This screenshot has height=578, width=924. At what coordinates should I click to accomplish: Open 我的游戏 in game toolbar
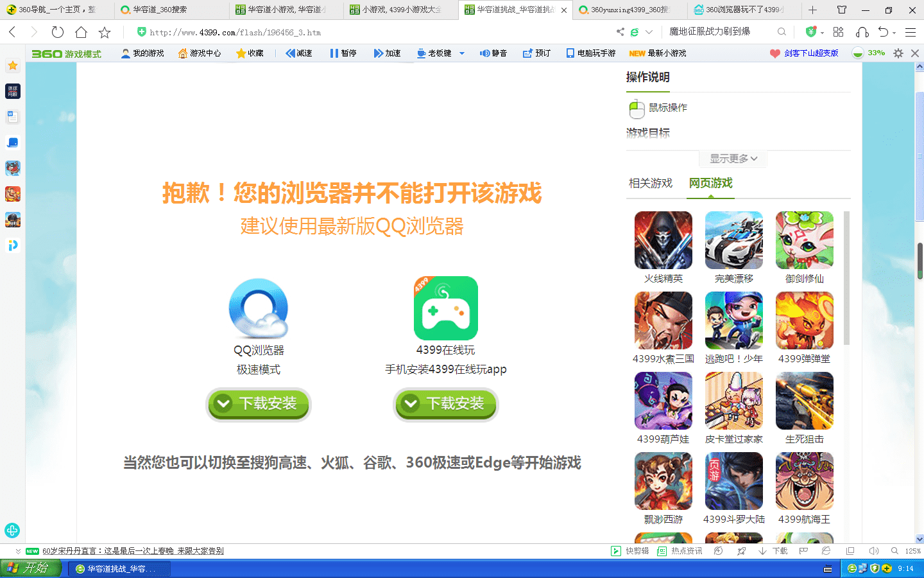[142, 53]
